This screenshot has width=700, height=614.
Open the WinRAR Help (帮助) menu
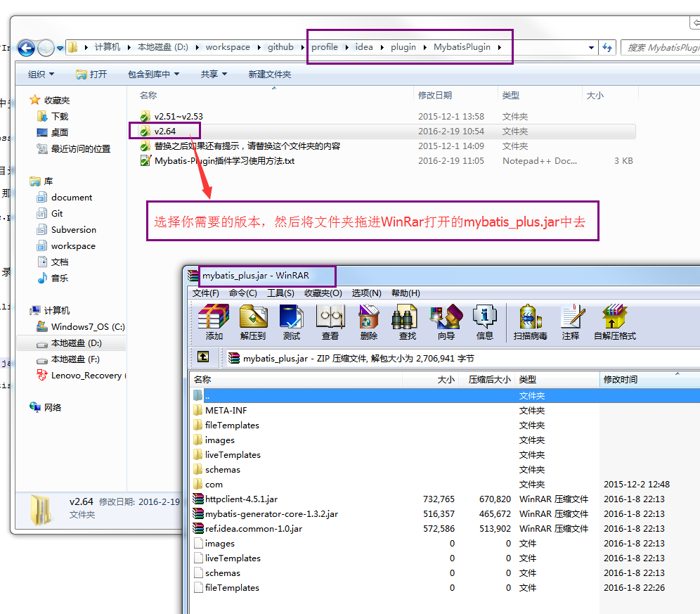click(x=406, y=293)
